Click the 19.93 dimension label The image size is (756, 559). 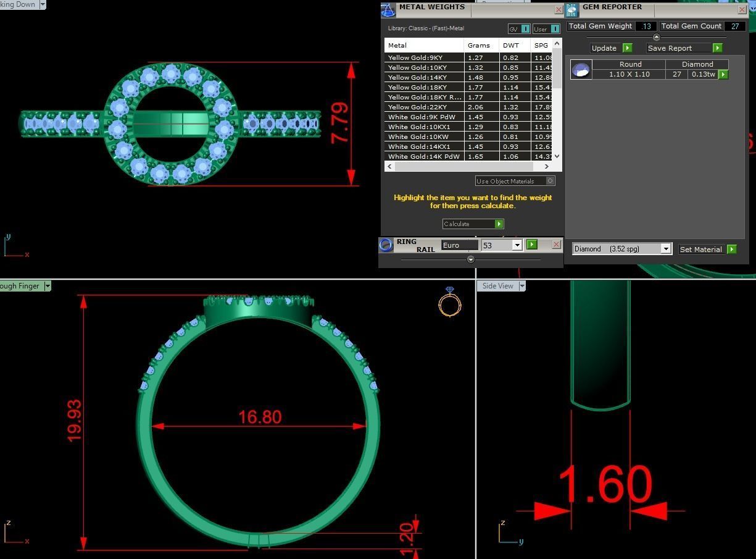(73, 421)
